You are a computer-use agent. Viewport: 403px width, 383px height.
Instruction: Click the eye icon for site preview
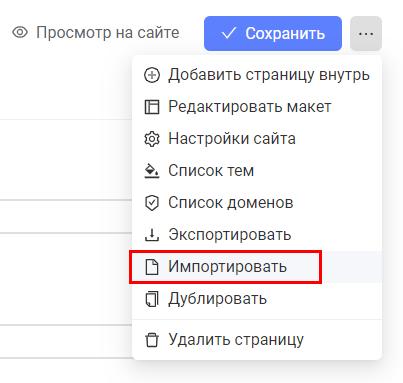coord(20,33)
